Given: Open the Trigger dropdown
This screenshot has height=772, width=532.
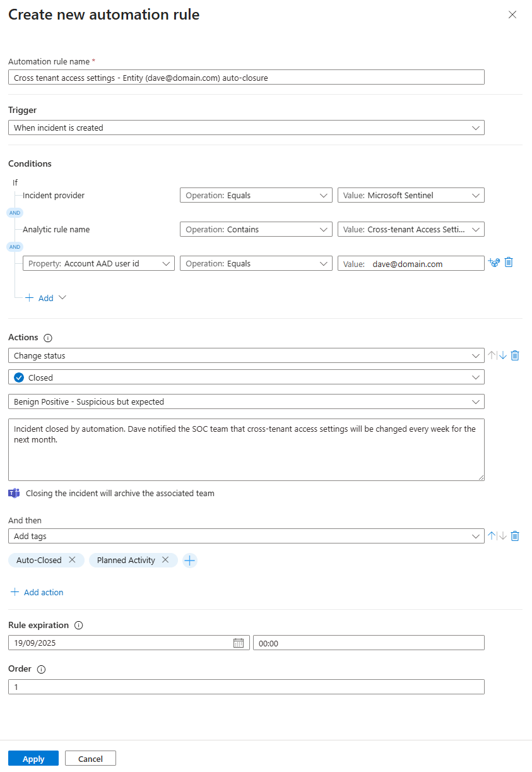Looking at the screenshot, I should [x=246, y=128].
